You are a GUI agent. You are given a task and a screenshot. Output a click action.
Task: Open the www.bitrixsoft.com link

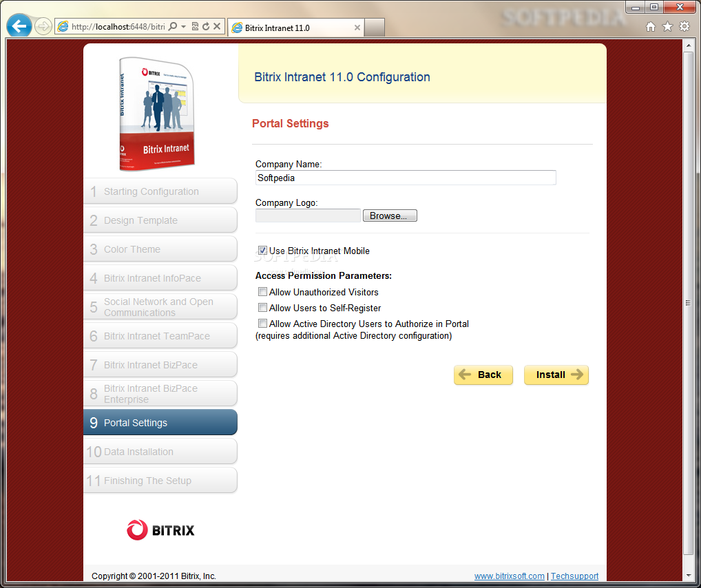509,576
